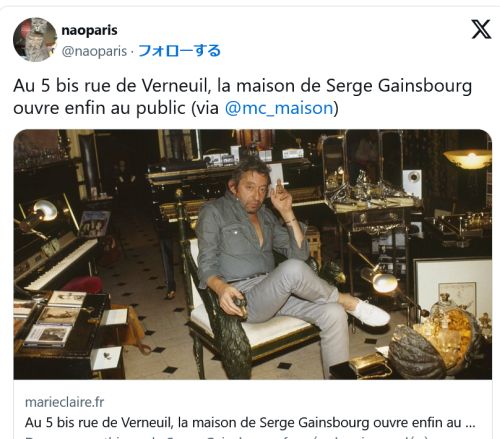
Task: Click the bold naoparis display name
Action: tap(89, 30)
